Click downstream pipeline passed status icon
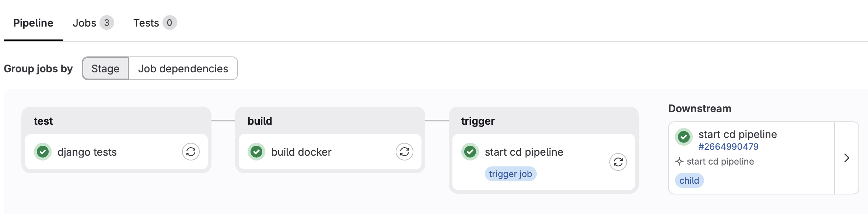Image resolution: width=868 pixels, height=214 pixels. (x=684, y=137)
